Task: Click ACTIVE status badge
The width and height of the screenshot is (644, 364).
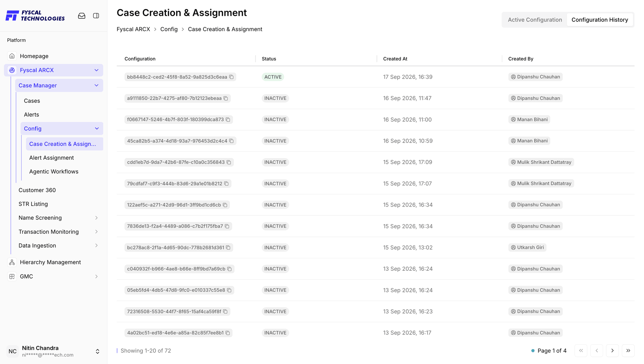Action: tap(273, 77)
